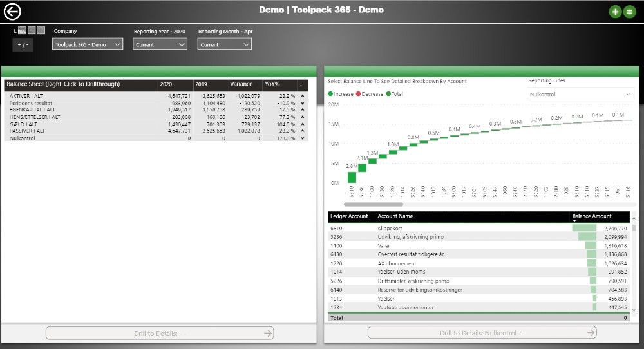Toggle the + / - lines button
644x349 pixels.
coord(23,44)
